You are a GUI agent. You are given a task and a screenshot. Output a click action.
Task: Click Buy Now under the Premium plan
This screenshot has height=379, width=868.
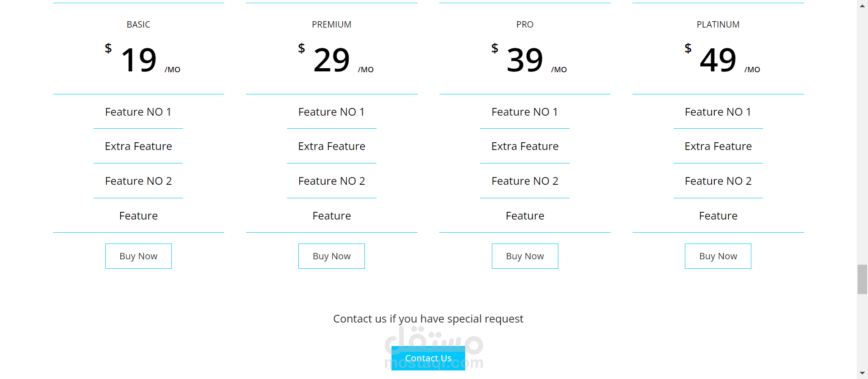331,256
